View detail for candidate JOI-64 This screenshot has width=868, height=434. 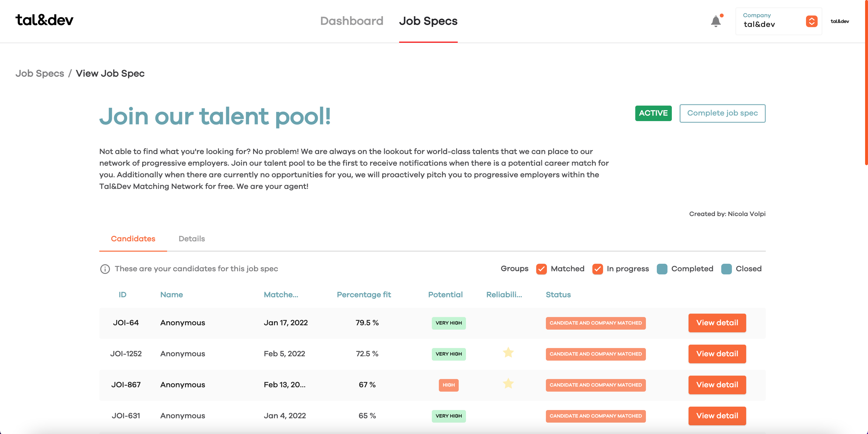tap(717, 323)
